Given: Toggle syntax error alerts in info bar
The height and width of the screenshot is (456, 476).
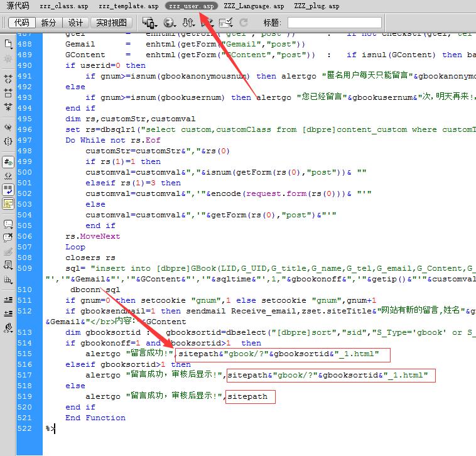Looking at the screenshot, I should coord(8,204).
